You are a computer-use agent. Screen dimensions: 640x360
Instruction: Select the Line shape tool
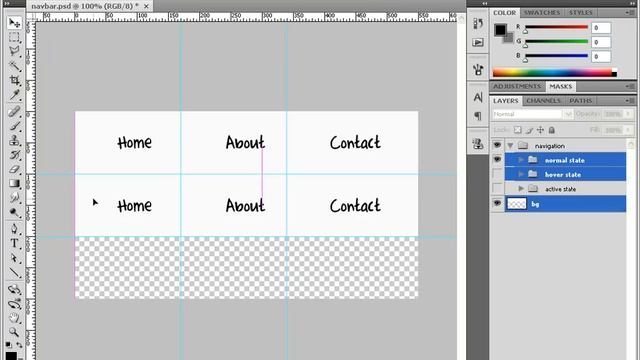click(14, 272)
